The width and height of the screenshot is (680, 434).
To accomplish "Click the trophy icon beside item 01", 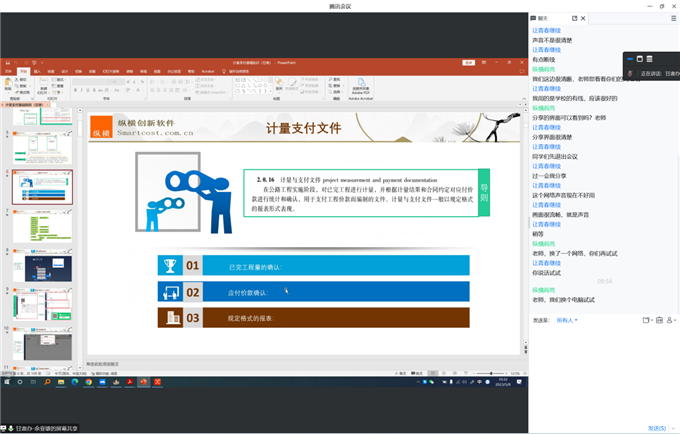I will click(170, 266).
